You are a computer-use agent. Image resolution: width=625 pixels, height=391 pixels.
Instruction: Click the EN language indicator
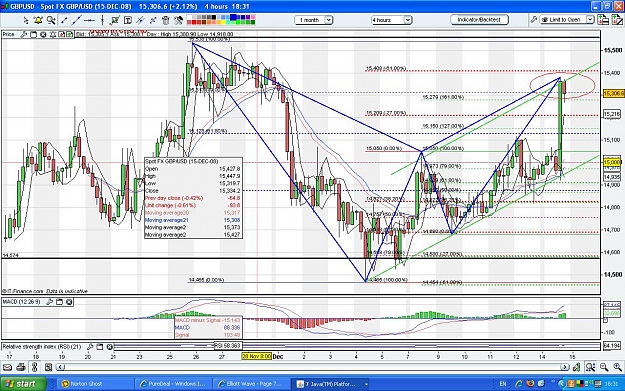point(503,384)
